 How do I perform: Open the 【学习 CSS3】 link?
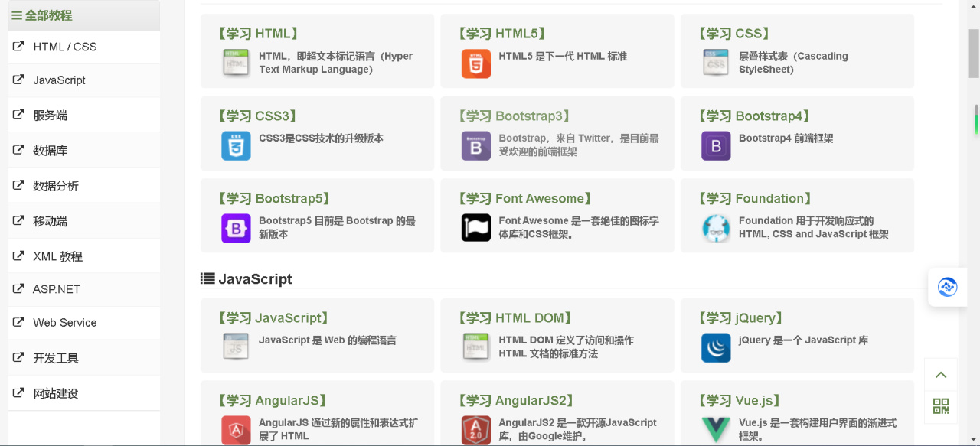(257, 116)
